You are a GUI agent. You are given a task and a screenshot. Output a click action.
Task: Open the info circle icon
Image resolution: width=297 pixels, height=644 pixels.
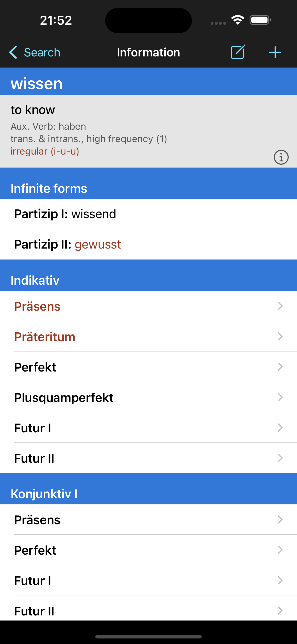tap(281, 157)
